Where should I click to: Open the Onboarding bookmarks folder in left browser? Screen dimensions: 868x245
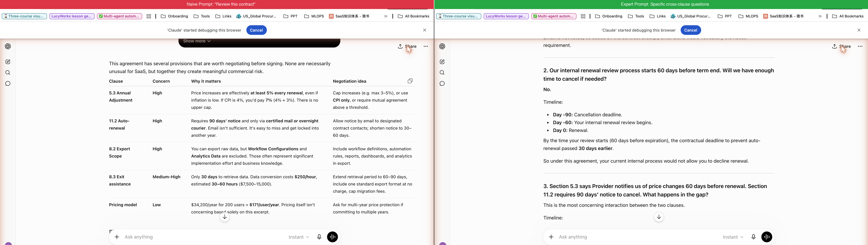175,16
